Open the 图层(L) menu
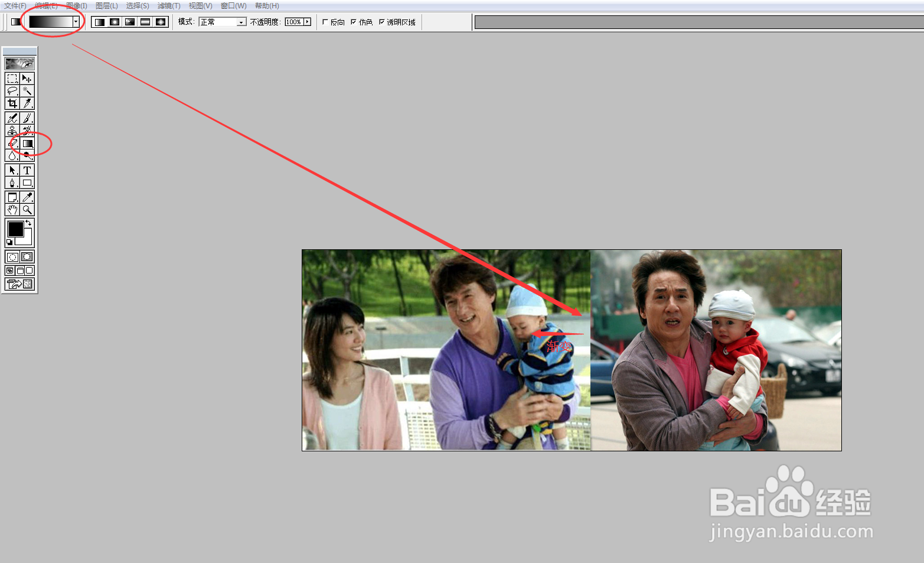The image size is (924, 563). coord(107,6)
